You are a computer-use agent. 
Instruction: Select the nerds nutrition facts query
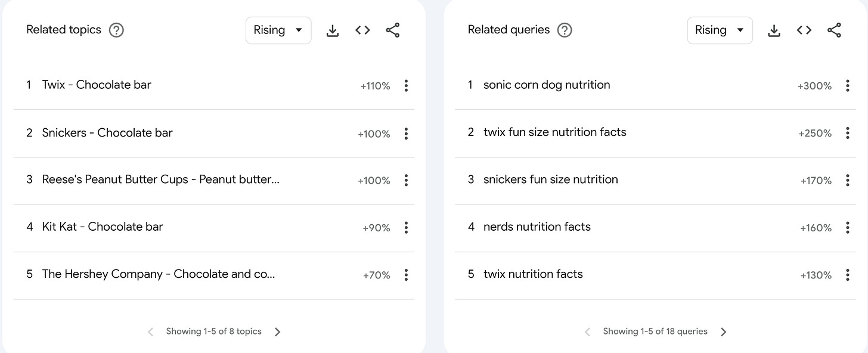point(537,227)
